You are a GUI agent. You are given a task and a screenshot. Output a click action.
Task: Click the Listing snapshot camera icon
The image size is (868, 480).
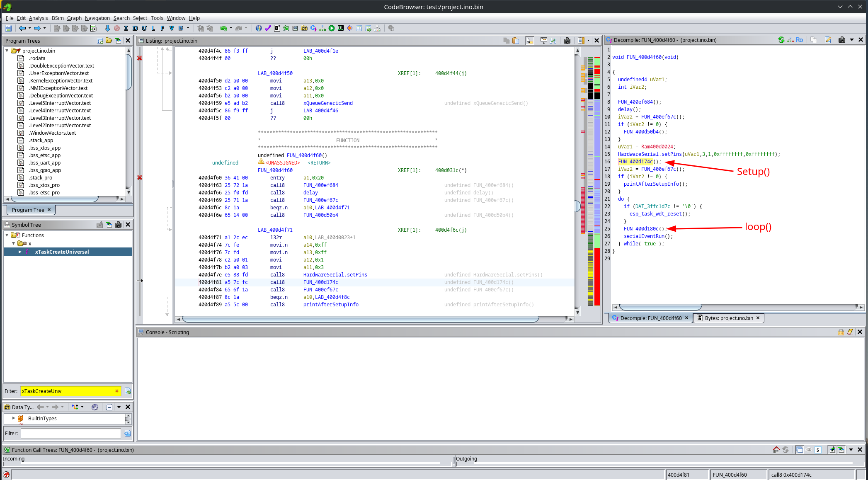(567, 40)
